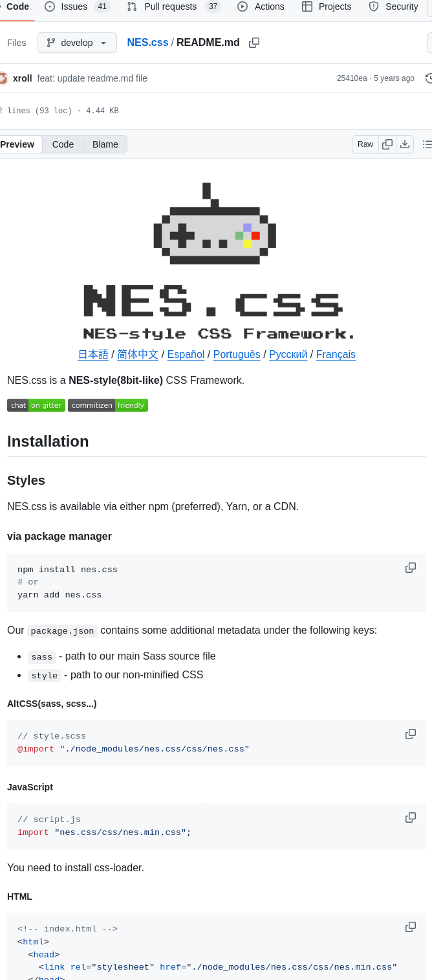Open xroll's profile avatar
This screenshot has width=432, height=980.
6,78
